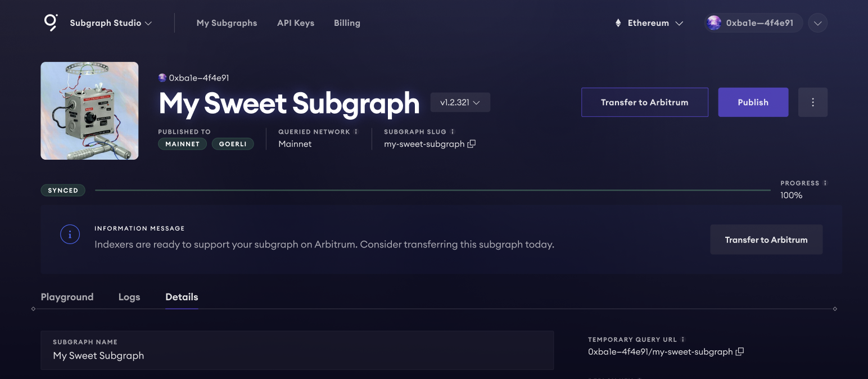The image size is (868, 379).
Task: Click info icon next to Queried Network
Action: 356,132
